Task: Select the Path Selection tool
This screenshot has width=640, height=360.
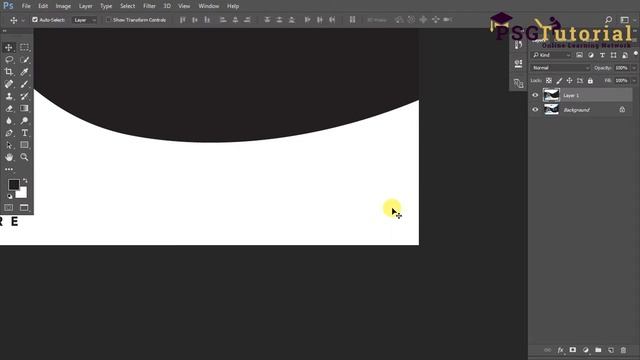Action: [x=9, y=145]
